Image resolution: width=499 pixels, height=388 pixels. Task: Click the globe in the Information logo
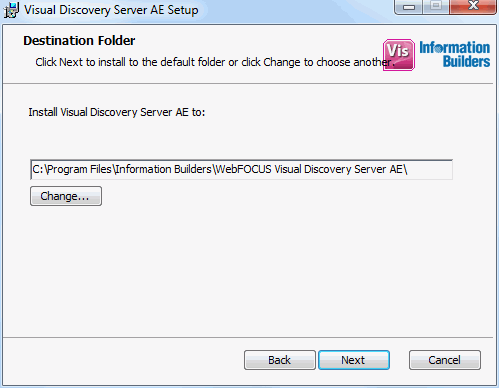(439, 49)
